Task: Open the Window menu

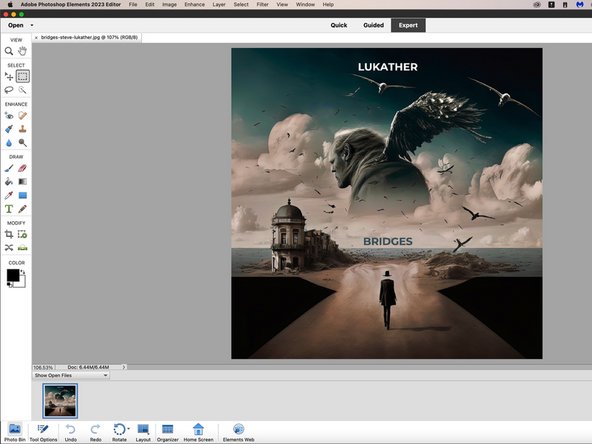Action: pyautogui.click(x=305, y=5)
